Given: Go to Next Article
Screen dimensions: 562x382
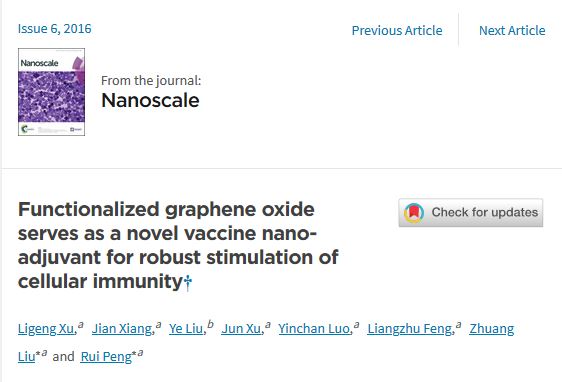Looking at the screenshot, I should click(x=512, y=30).
